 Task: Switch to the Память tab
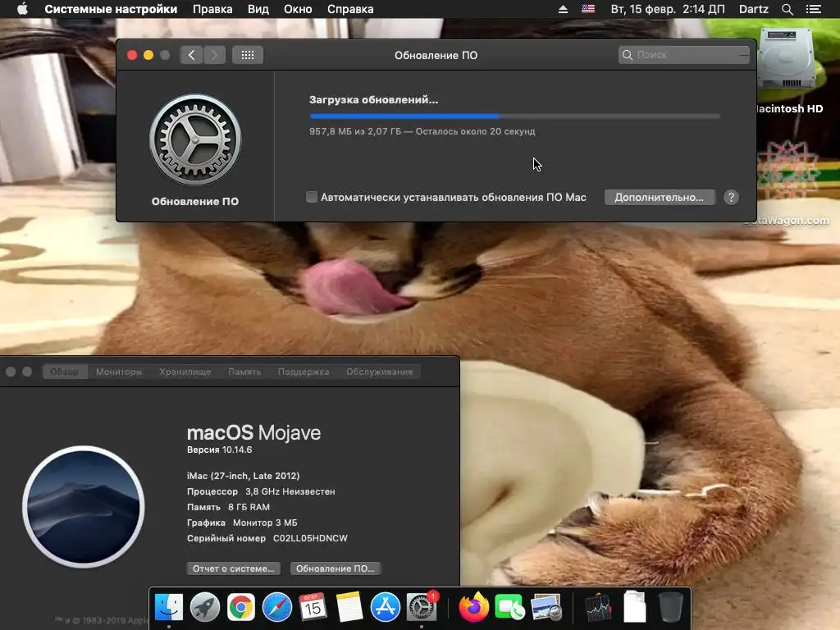click(244, 372)
